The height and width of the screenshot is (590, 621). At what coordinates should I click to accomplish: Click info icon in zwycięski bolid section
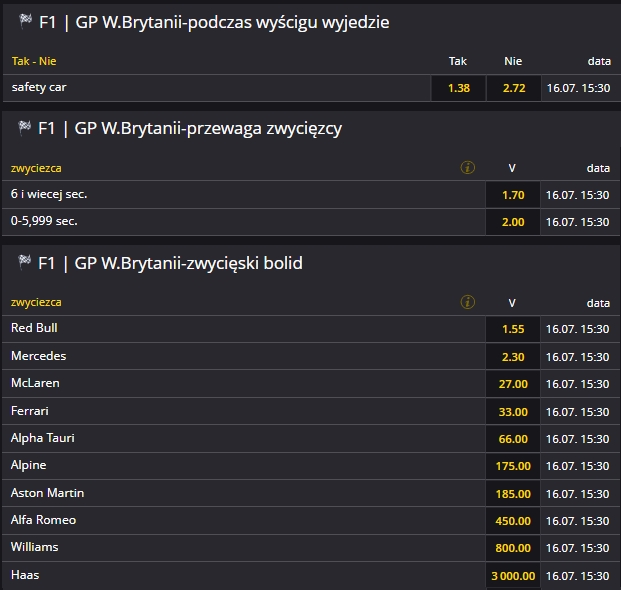pos(467,302)
